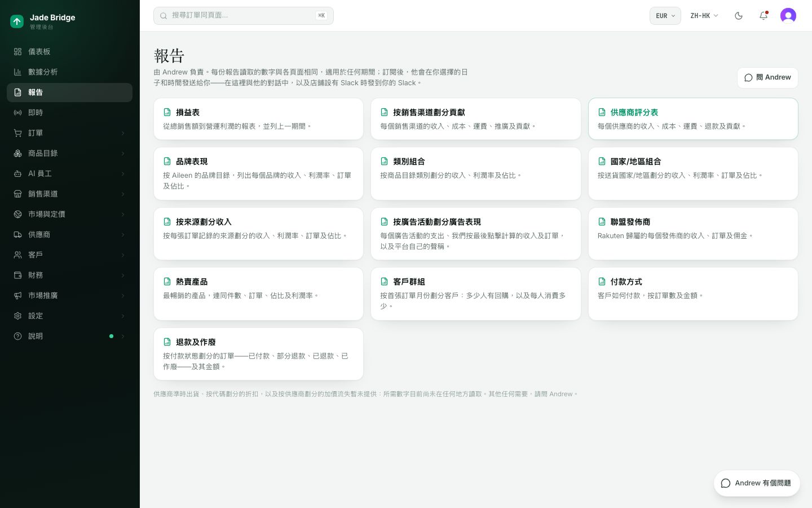The height and width of the screenshot is (508, 812).
Task: Open the 按銷售渠道劃分貢獻 report
Action: tap(476, 119)
